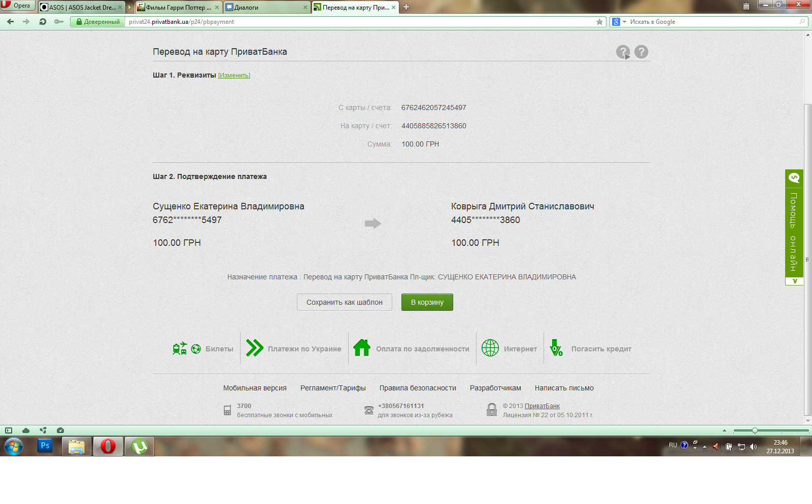The height and width of the screenshot is (504, 812).
Task: Open the password key wand icon
Action: tap(59, 22)
